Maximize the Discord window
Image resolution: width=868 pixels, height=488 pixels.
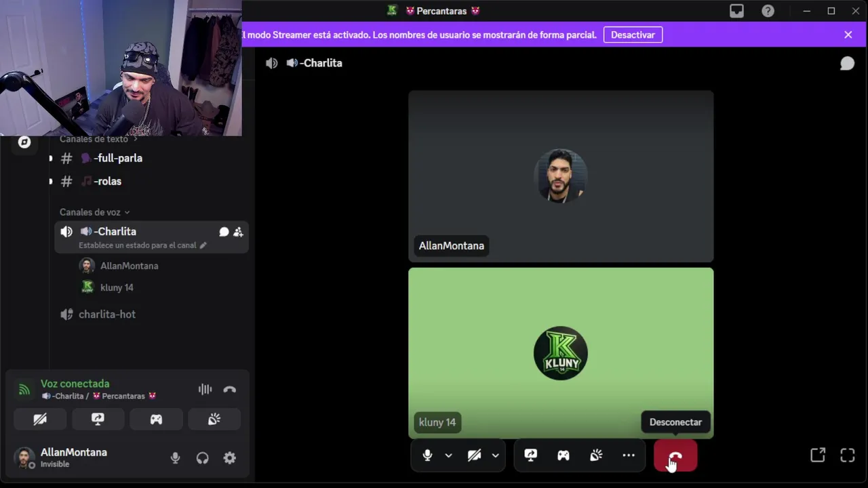[831, 11]
